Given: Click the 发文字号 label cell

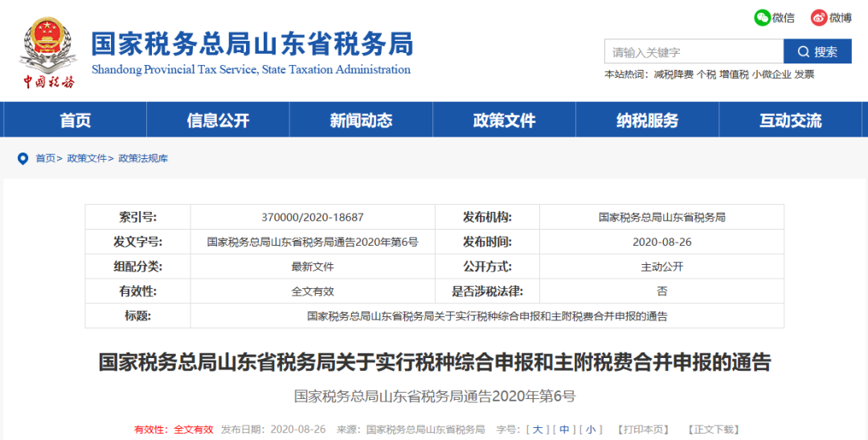Looking at the screenshot, I should [x=137, y=242].
